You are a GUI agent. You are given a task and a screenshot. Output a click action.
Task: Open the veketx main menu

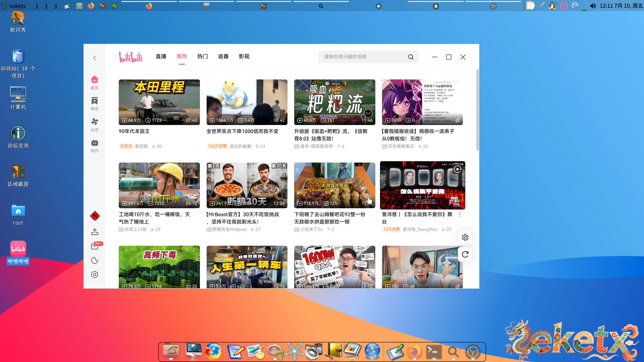[14, 6]
